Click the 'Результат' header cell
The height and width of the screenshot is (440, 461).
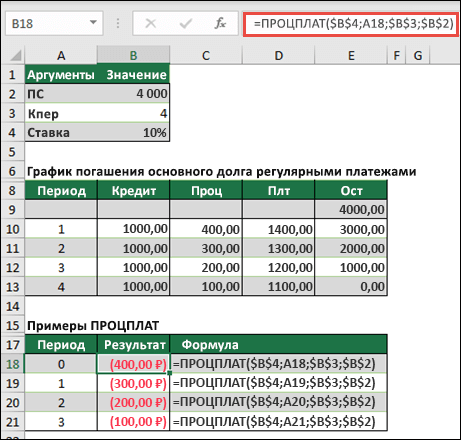click(x=133, y=345)
